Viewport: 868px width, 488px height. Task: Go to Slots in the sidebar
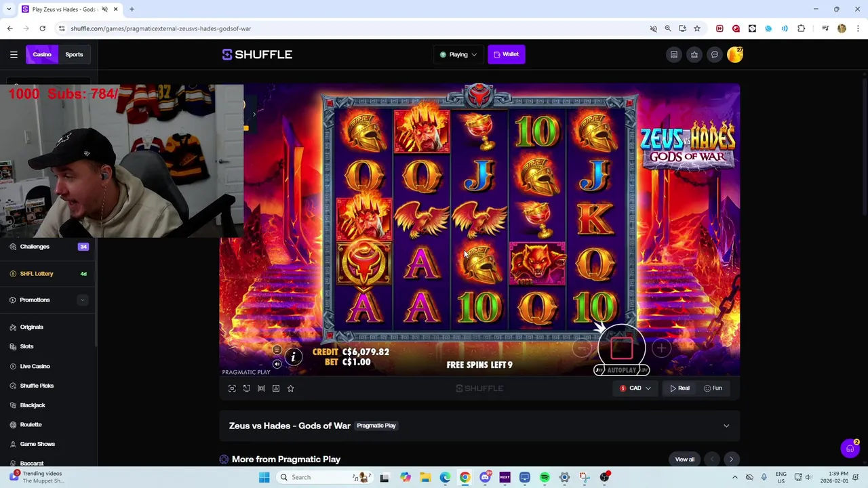26,346
